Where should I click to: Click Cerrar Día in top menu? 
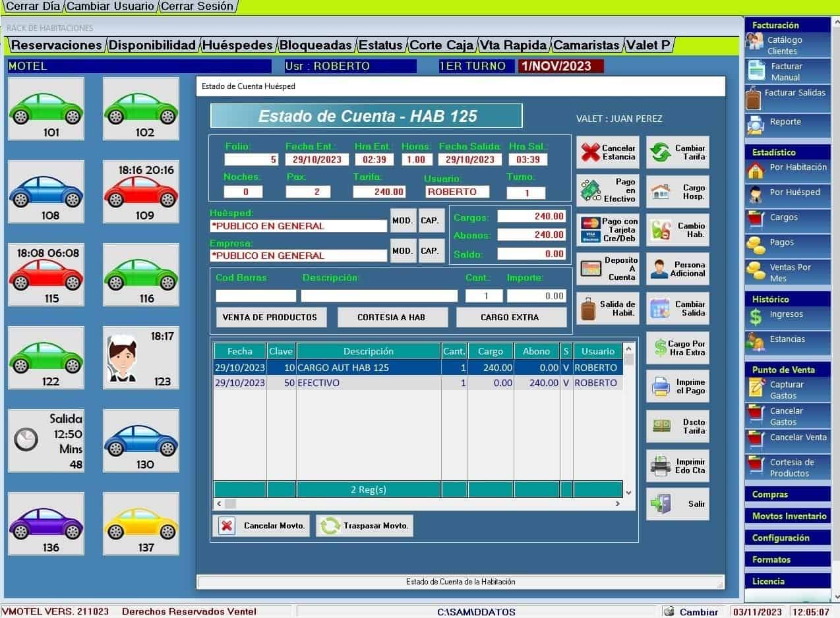[x=33, y=7]
